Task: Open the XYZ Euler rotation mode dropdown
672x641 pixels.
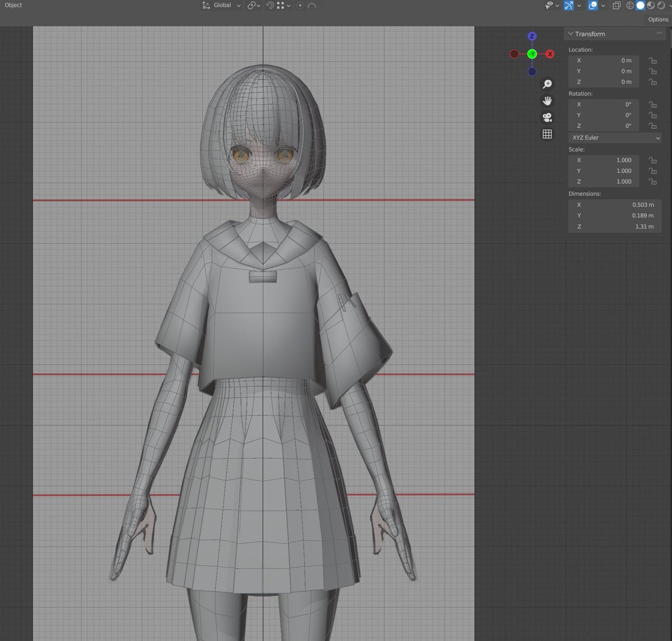Action: (615, 138)
